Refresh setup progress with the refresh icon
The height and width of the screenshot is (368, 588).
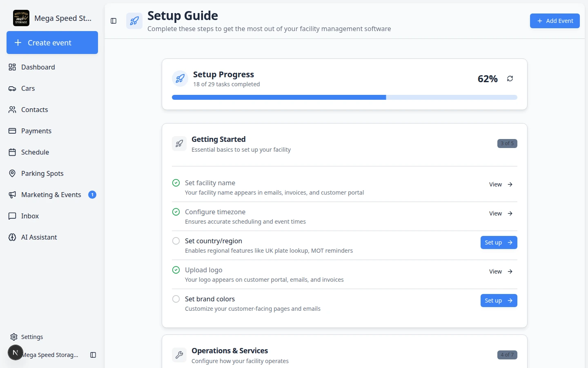pos(510,79)
